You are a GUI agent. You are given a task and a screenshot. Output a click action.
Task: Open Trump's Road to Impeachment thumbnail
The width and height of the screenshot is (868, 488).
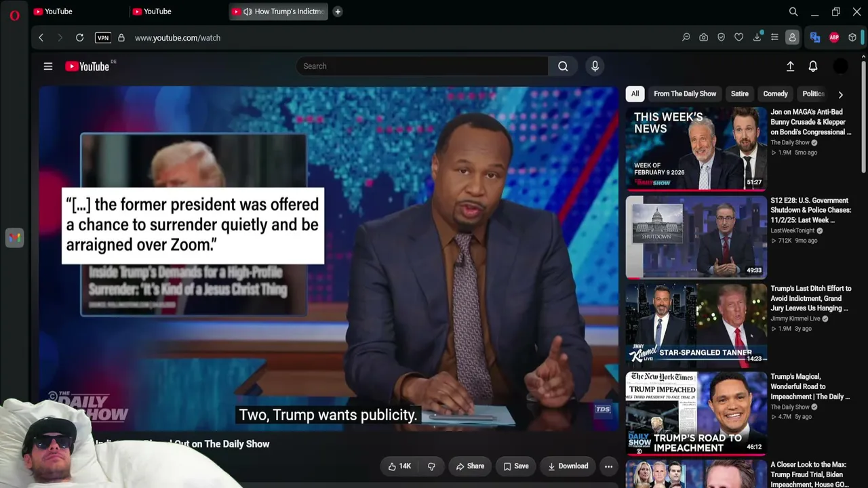click(x=696, y=413)
